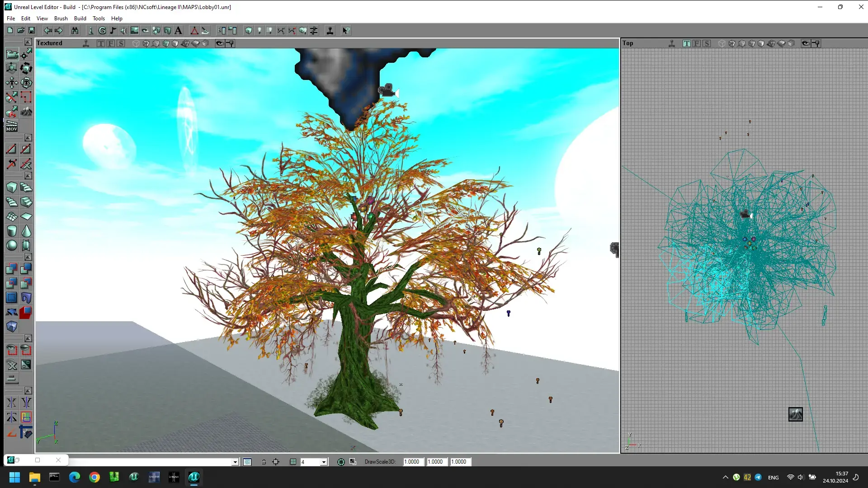This screenshot has height=488, width=868.
Task: Search for actors with the binoculars icon
Action: click(75, 30)
